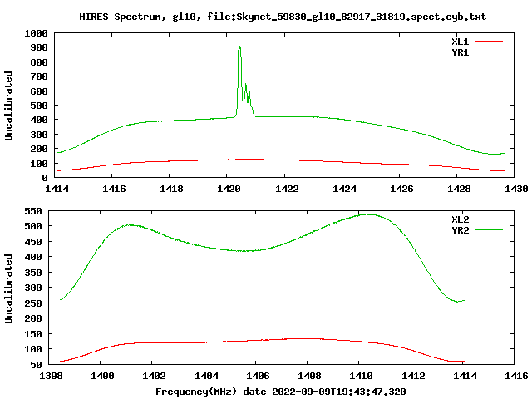The image size is (532, 399).
Task: Select the YR2 legend label
Action: (460, 230)
